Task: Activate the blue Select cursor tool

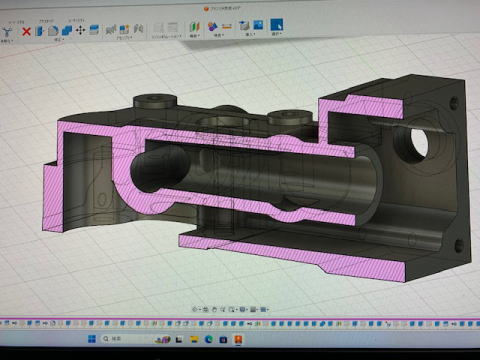Action: pos(276,25)
